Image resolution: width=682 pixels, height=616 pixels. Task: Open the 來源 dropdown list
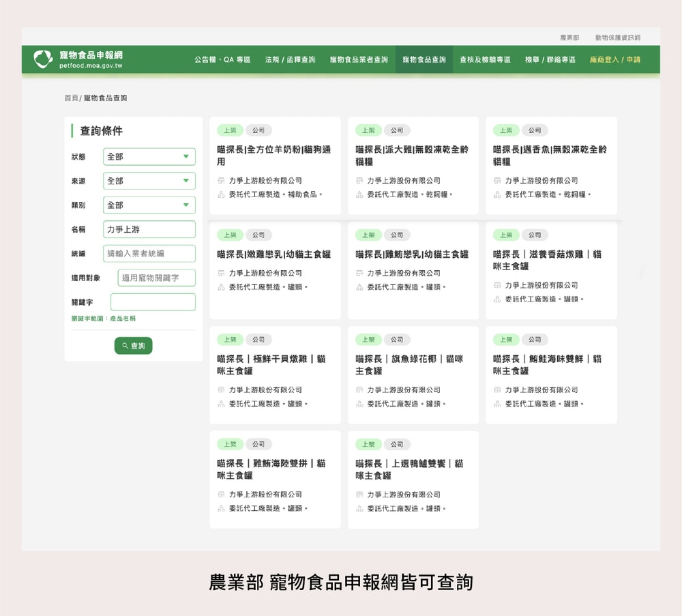click(149, 181)
